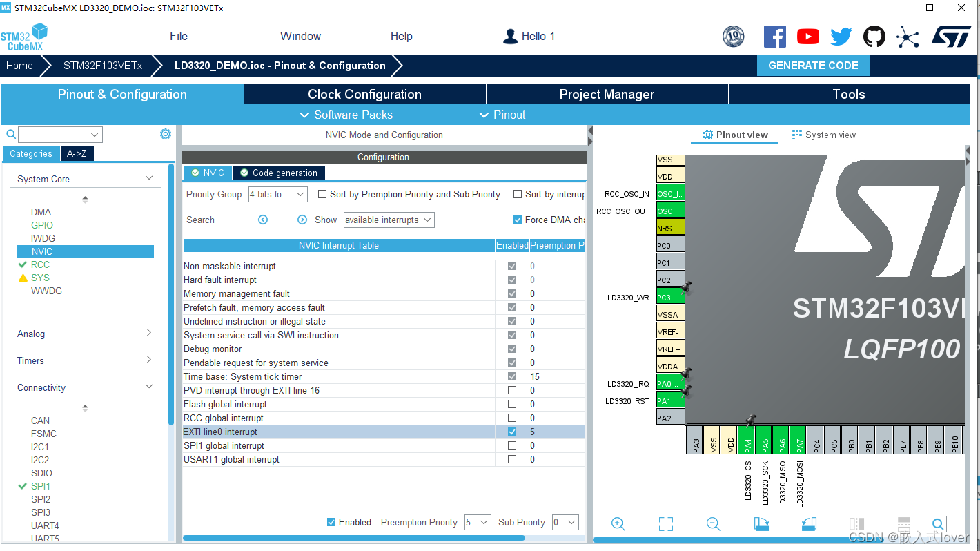
Task: Go to previous search result arrow
Action: click(263, 220)
